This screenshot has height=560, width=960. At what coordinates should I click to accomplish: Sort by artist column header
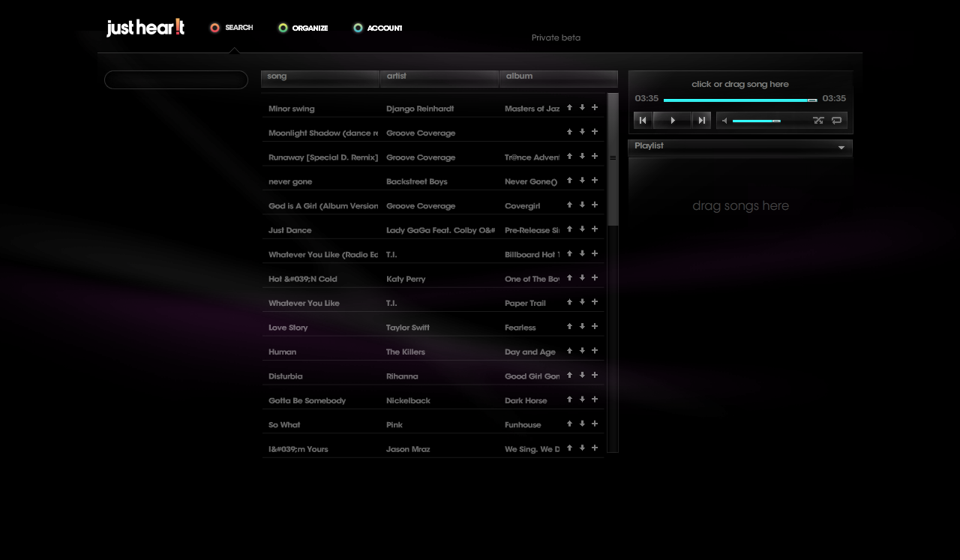tap(439, 78)
